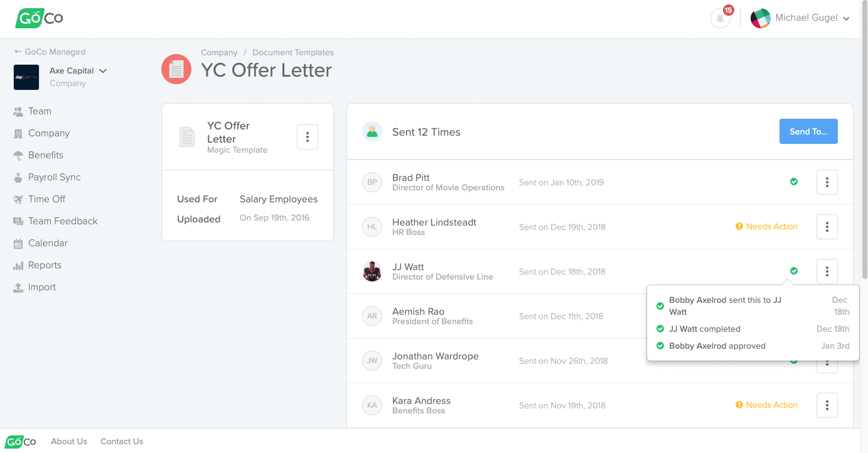This screenshot has height=453, width=868.
Task: Open Payroll Sync from the sidebar
Action: click(x=54, y=177)
